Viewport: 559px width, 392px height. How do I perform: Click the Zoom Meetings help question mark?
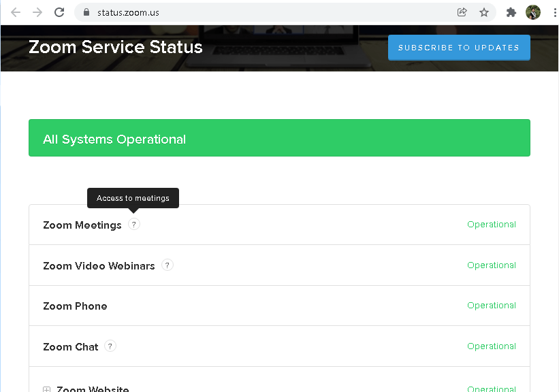tap(133, 225)
